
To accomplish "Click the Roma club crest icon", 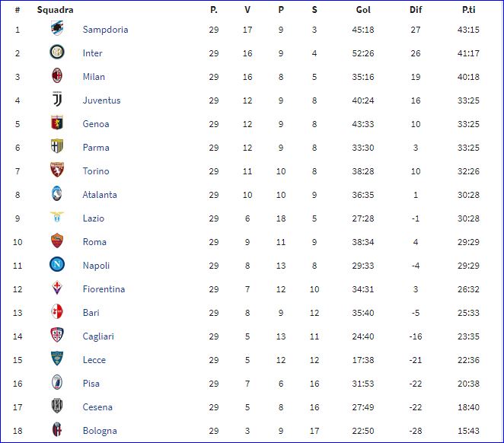I will [x=57, y=241].
